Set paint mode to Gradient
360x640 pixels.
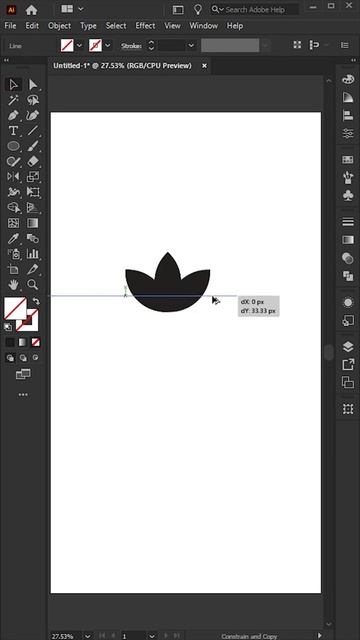(x=23, y=342)
